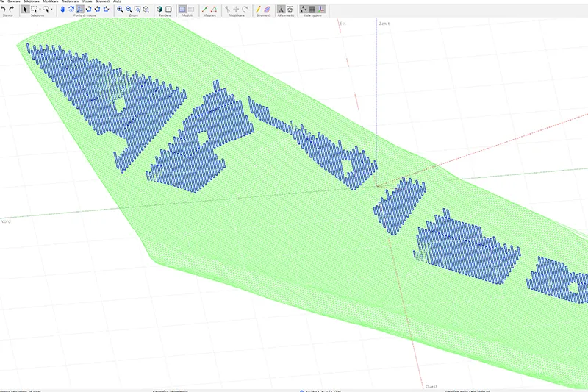Screen dimensions: 588x392
Task: Choose the eraser tool
Action: (x=267, y=9)
